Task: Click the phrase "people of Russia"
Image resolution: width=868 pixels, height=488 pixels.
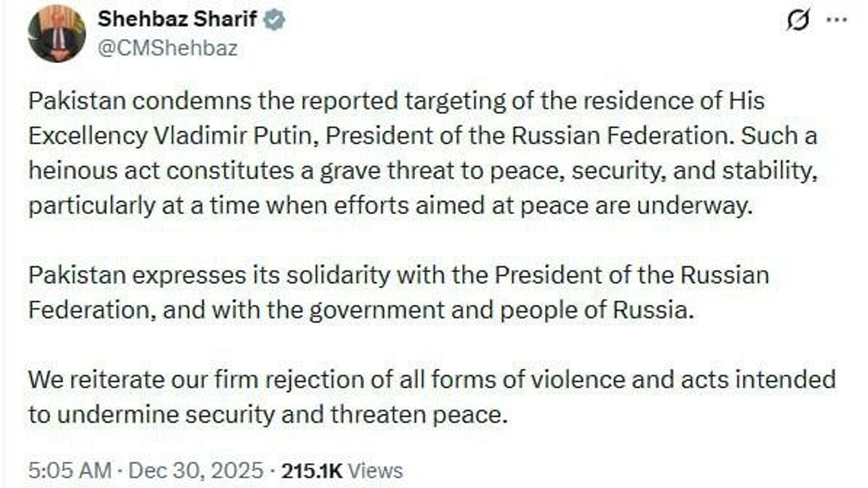Action: pos(597,310)
